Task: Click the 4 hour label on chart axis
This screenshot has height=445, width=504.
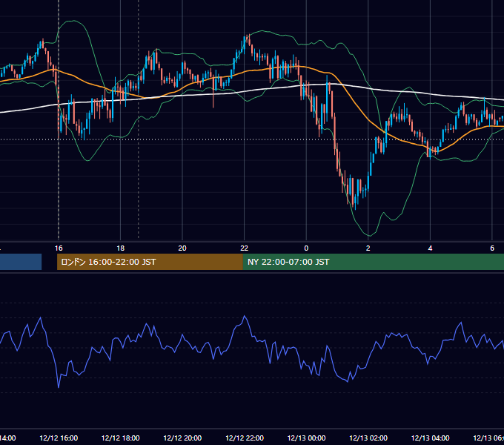Action: 430,248
